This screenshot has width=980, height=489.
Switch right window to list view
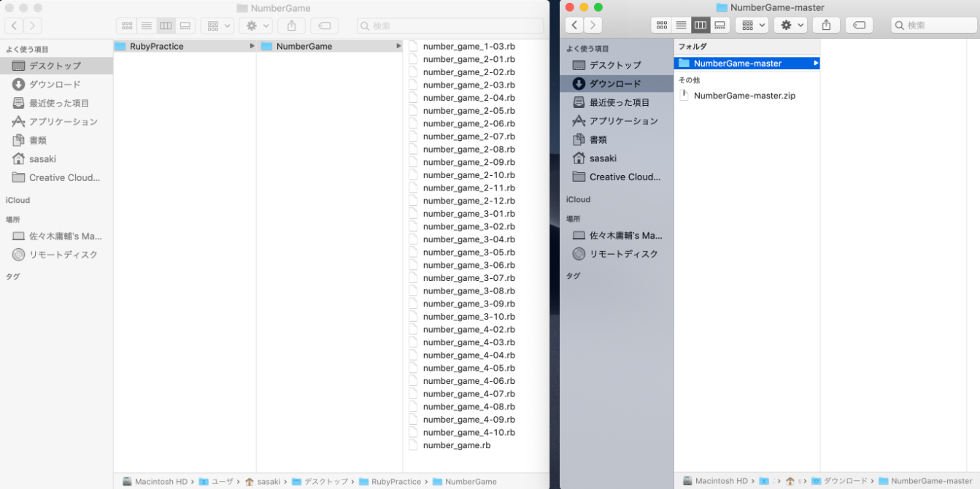pos(682,25)
